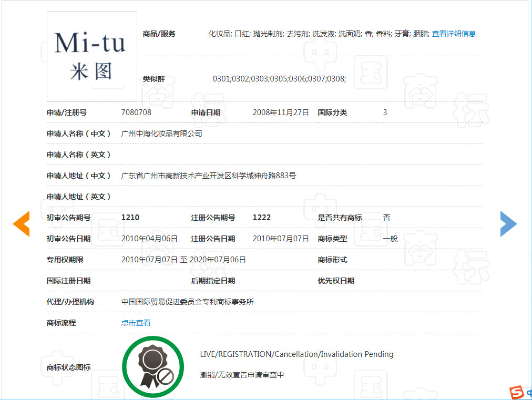Screen dimensions: 532x400
Task: Select the exclusive right period date range
Action: [183, 260]
